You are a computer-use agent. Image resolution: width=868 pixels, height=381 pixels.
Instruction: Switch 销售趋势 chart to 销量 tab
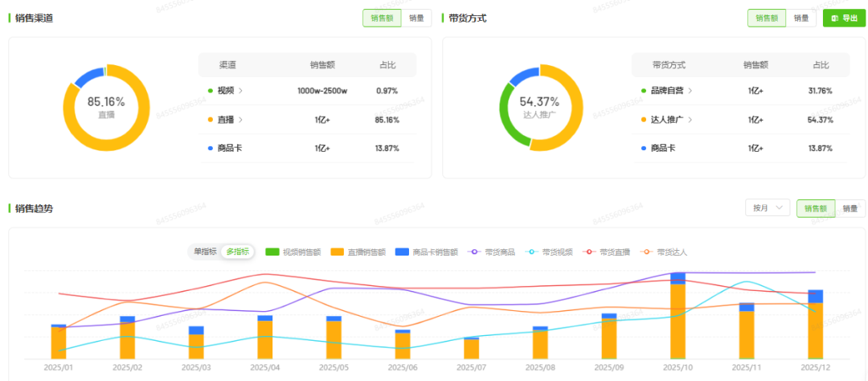(850, 207)
